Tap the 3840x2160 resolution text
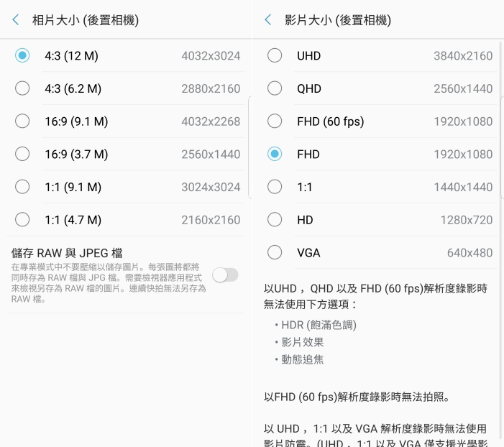This screenshot has width=504, height=447. 463,56
